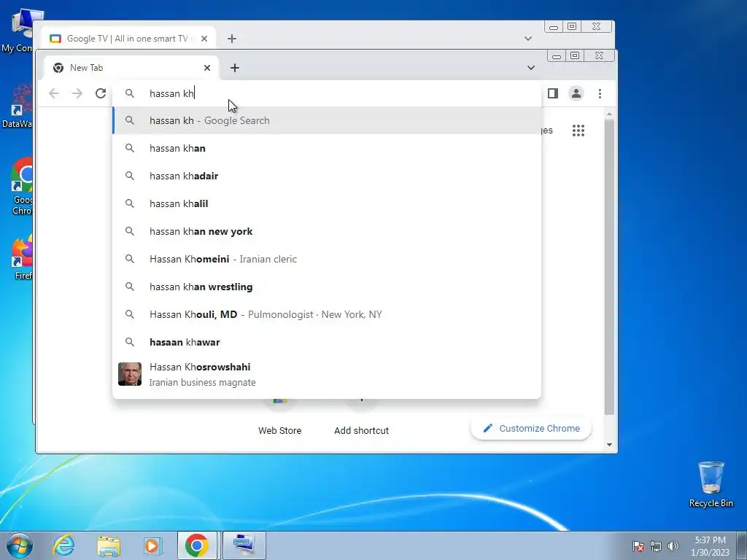The image size is (747, 560).
Task: Close the New Tab tab
Action: pos(207,68)
